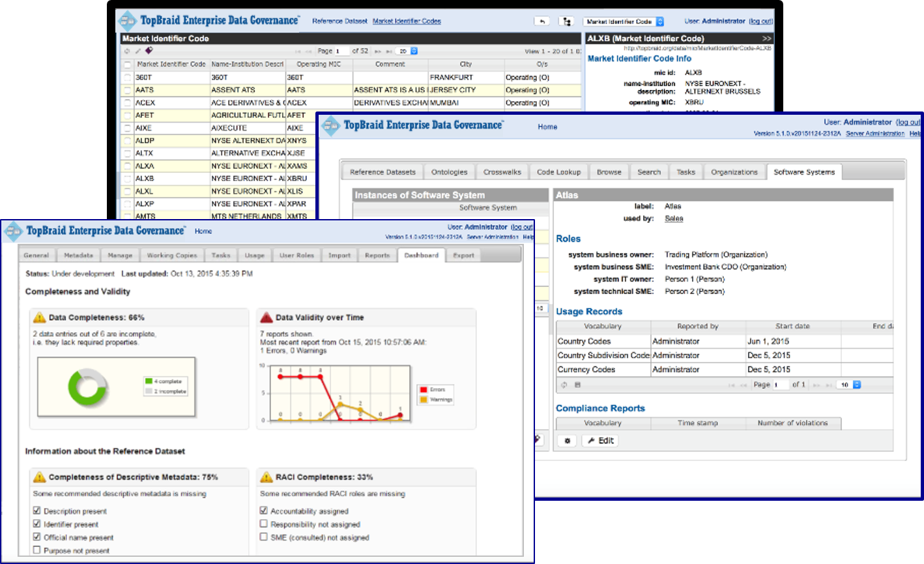Viewport: 924px width, 564px height.
Task: Click the hierarchy tree icon in Market Identifier window
Action: coord(566,22)
